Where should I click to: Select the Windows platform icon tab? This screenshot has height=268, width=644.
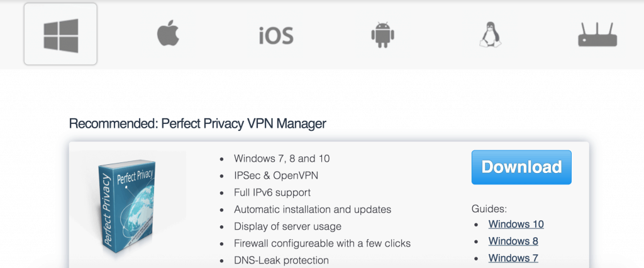(x=60, y=35)
